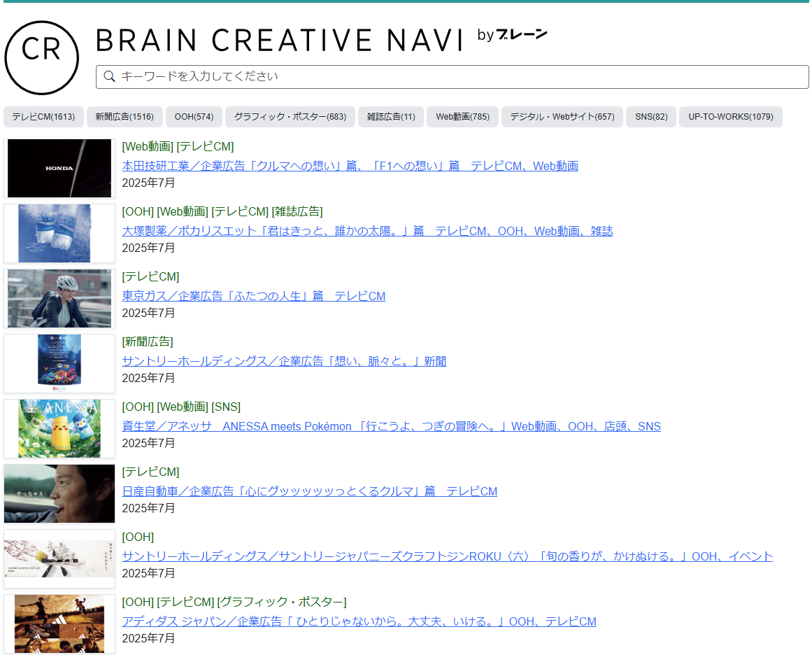Viewport: 812px width, 655px height.
Task: Filter by グラフィック・ポスター(683) tag
Action: click(x=290, y=117)
